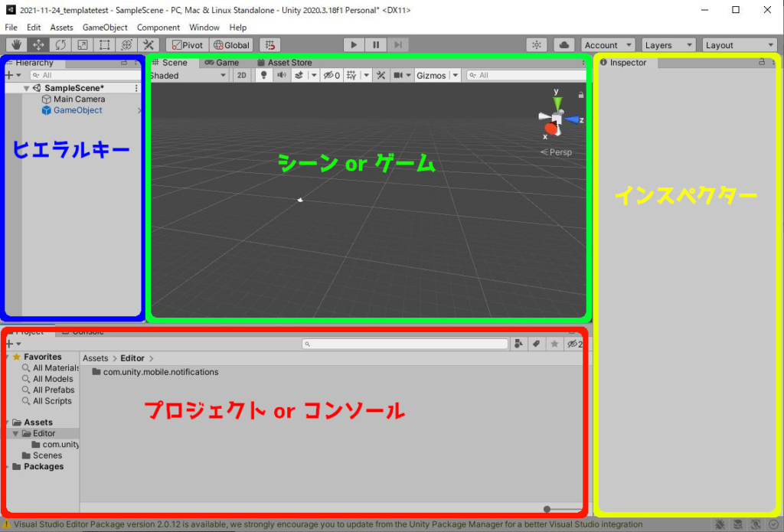This screenshot has width=784, height=532.
Task: Toggle scene lighting bulb icon
Action: tap(264, 76)
